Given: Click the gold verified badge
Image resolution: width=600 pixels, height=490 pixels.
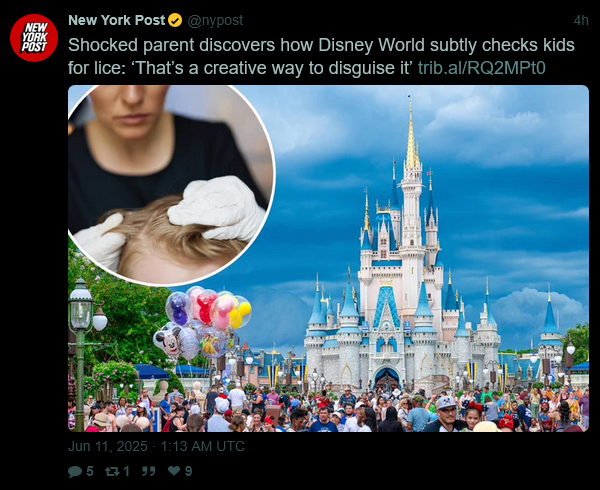Looking at the screenshot, I should (x=175, y=20).
